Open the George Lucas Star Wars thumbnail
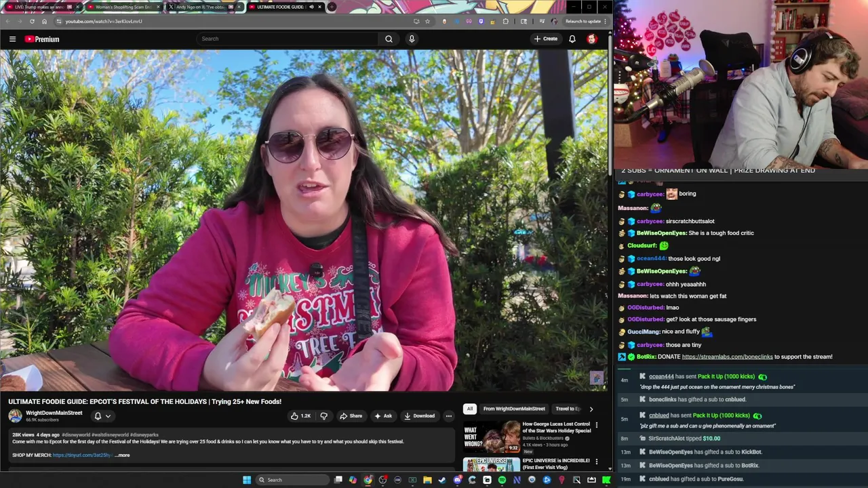Viewport: 868px width, 488px height. (491, 436)
